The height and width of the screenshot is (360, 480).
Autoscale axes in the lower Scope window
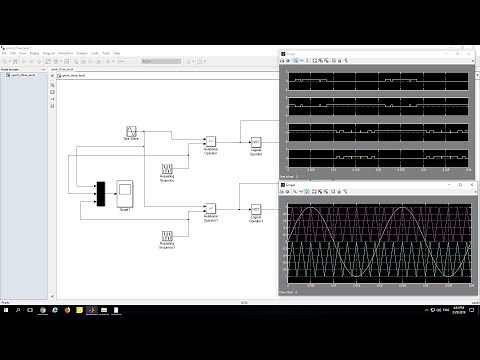(315, 191)
